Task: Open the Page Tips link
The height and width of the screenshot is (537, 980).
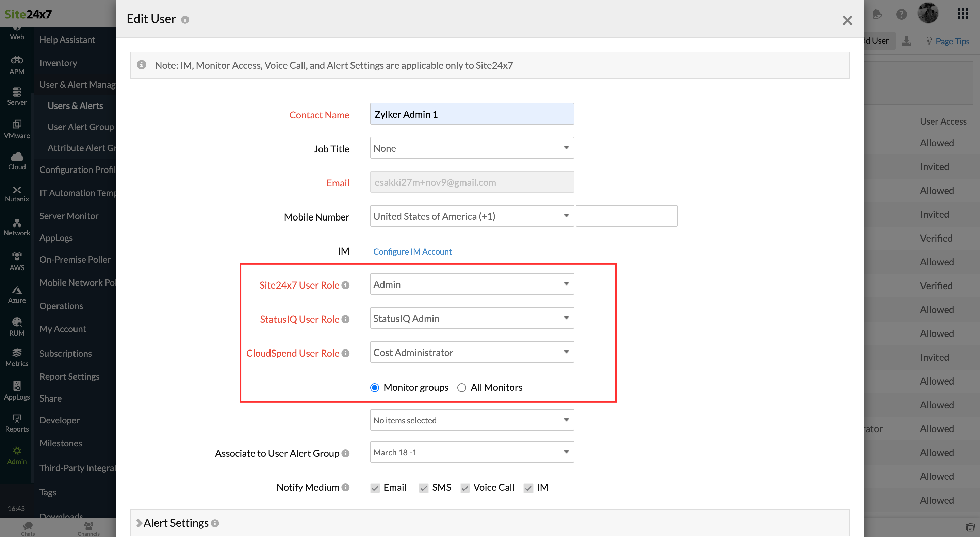Action: pyautogui.click(x=952, y=41)
